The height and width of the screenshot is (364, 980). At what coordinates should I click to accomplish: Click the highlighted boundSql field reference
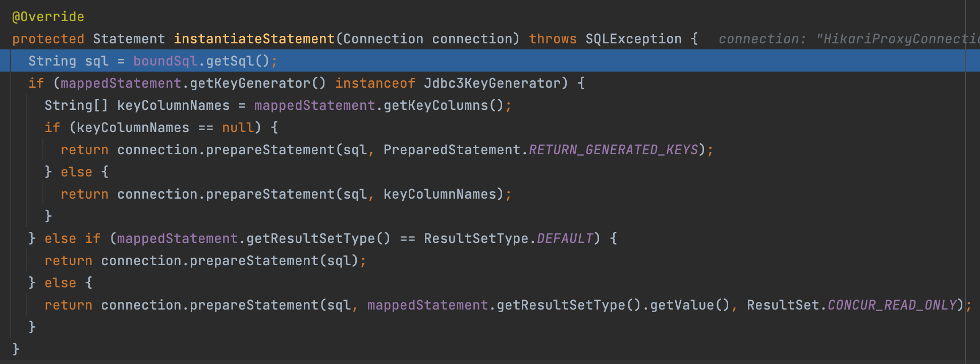165,61
